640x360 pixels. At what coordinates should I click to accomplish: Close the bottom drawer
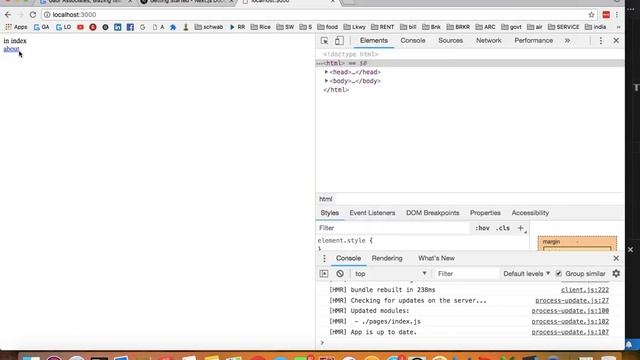[616, 258]
